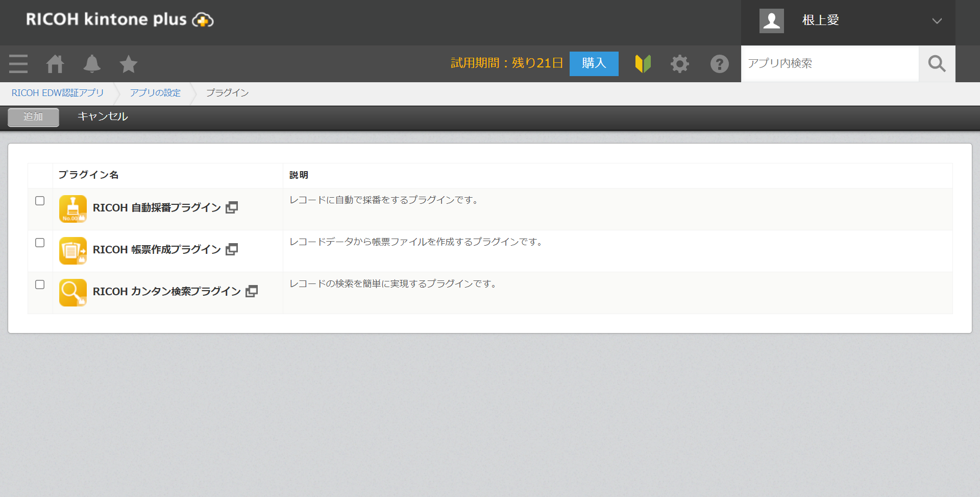Open the hamburger menu icon
980x497 pixels.
18,64
